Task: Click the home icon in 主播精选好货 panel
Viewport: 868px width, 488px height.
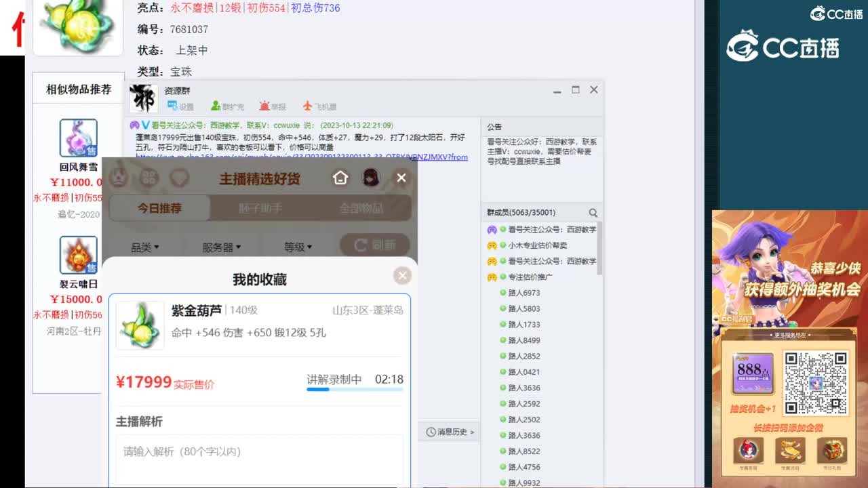Action: (x=340, y=178)
